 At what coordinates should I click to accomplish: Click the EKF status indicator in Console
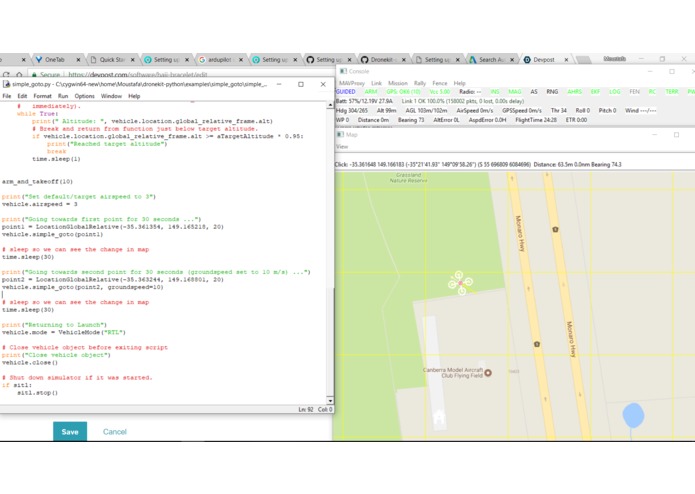coord(595,92)
